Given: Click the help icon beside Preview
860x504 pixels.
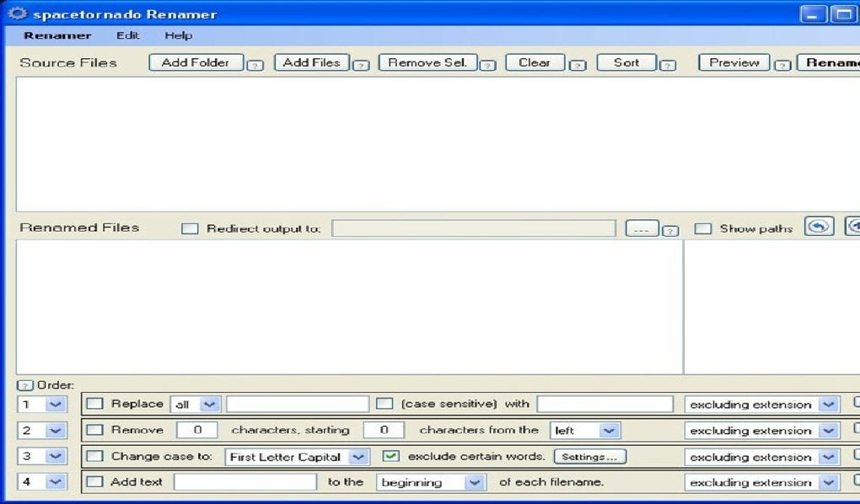Looking at the screenshot, I should (782, 66).
